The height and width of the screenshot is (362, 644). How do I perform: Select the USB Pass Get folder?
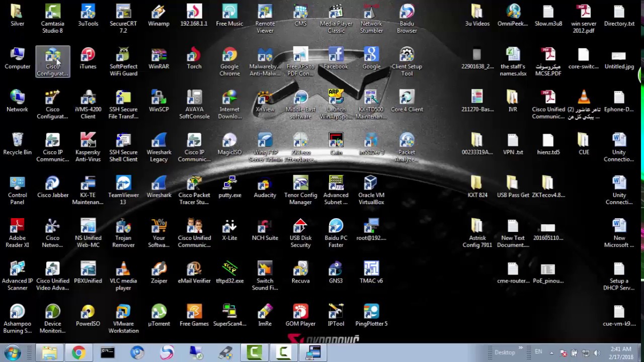point(513,187)
